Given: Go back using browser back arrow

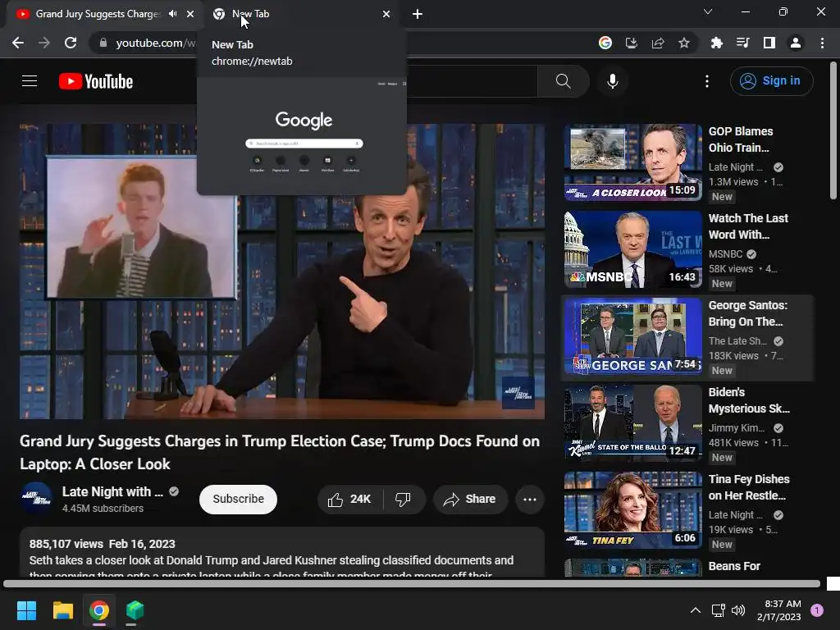Looking at the screenshot, I should 18,43.
